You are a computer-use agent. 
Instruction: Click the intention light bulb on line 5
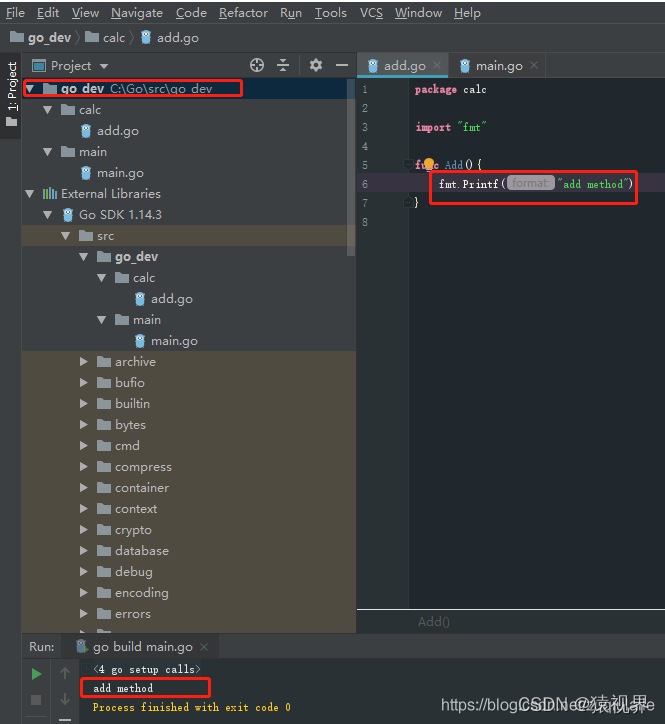click(x=429, y=163)
